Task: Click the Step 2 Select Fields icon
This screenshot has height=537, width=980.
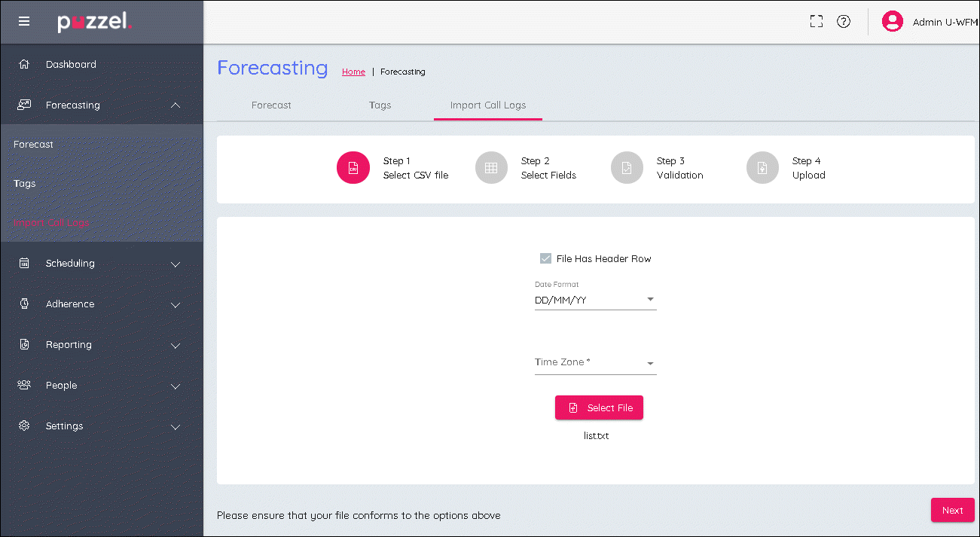Action: pyautogui.click(x=491, y=168)
